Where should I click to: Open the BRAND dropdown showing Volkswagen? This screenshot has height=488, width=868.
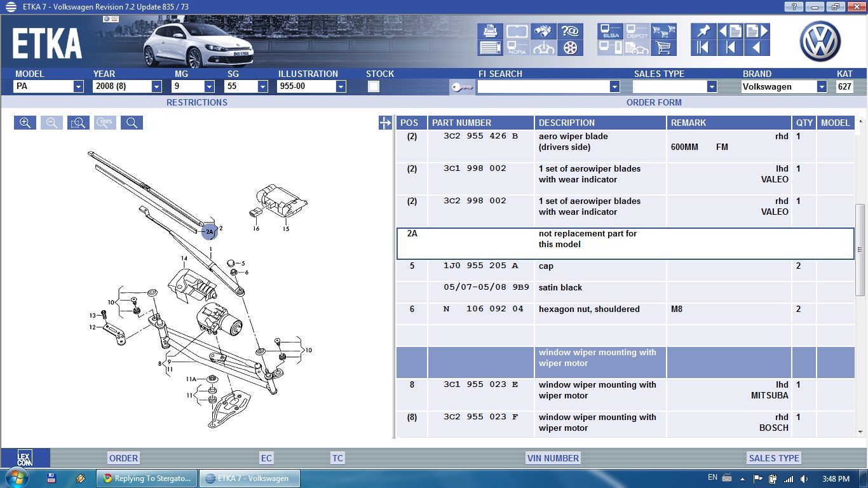[x=822, y=86]
